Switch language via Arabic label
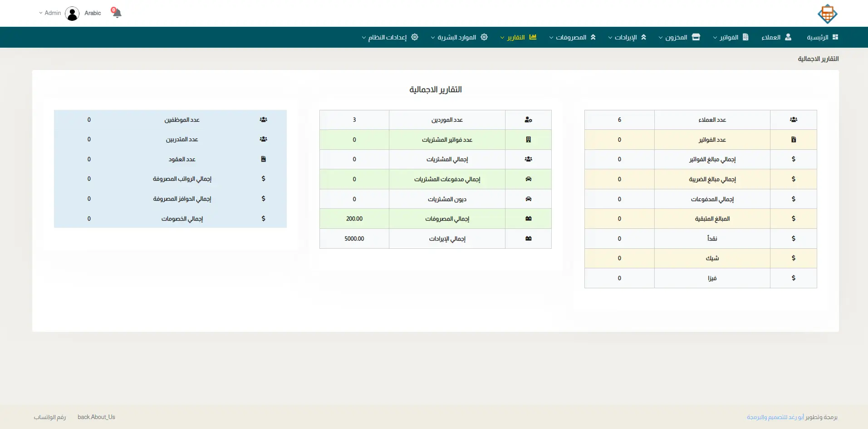The image size is (868, 429). [x=93, y=13]
